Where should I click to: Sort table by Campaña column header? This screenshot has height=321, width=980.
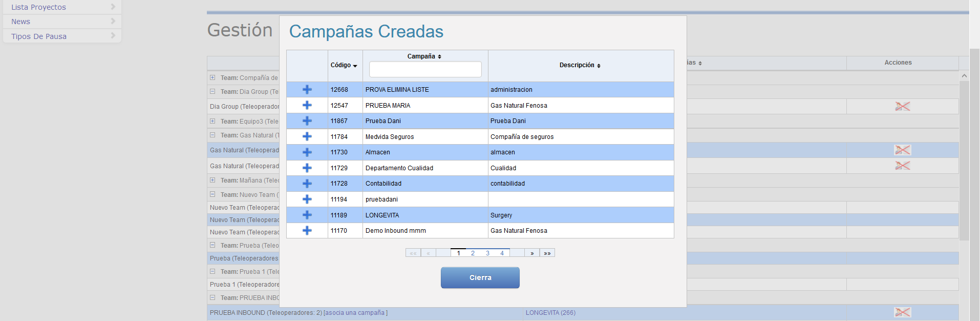tap(424, 56)
